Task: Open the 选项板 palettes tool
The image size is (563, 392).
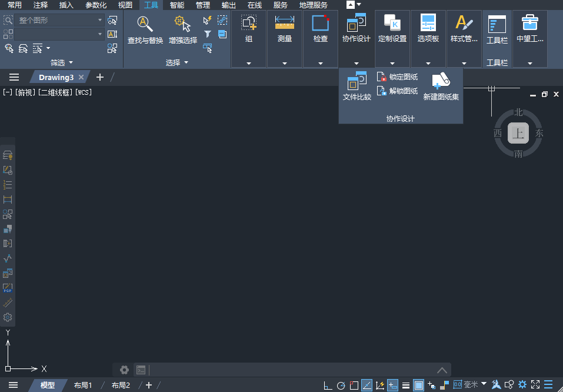Action: coord(428,29)
